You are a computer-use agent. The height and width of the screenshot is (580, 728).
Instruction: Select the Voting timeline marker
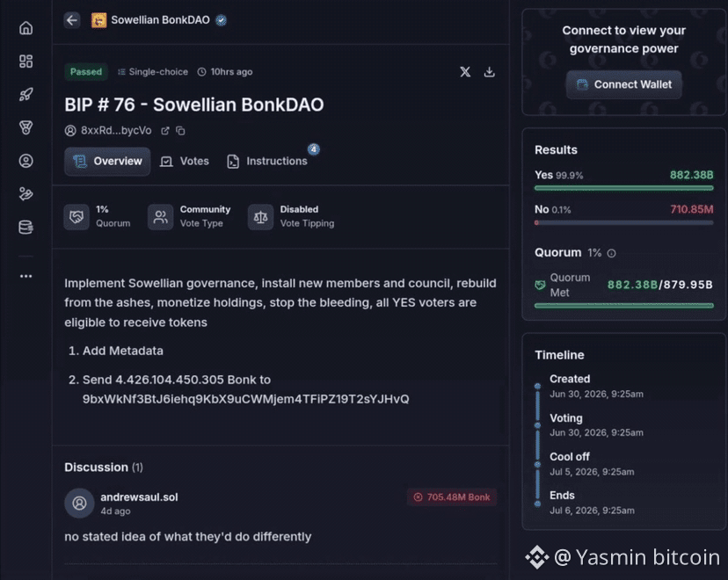(537, 425)
